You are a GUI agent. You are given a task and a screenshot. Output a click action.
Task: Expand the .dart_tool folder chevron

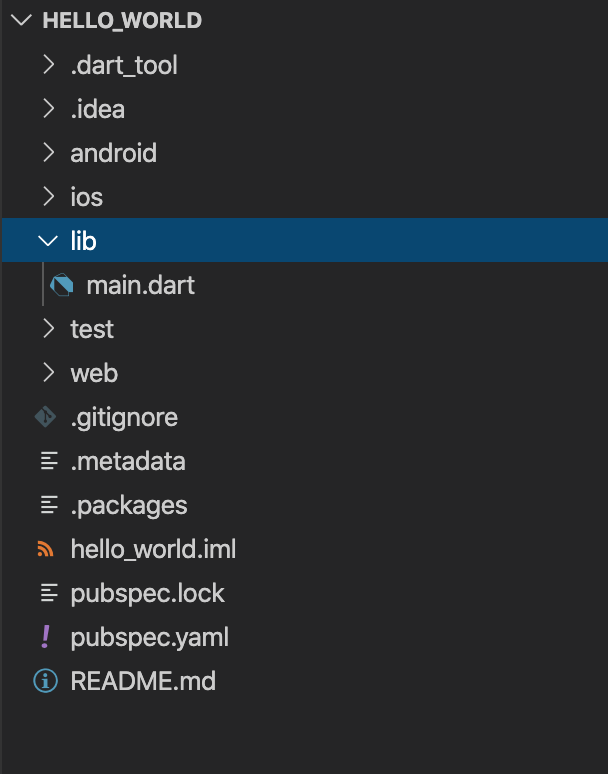[x=48, y=65]
